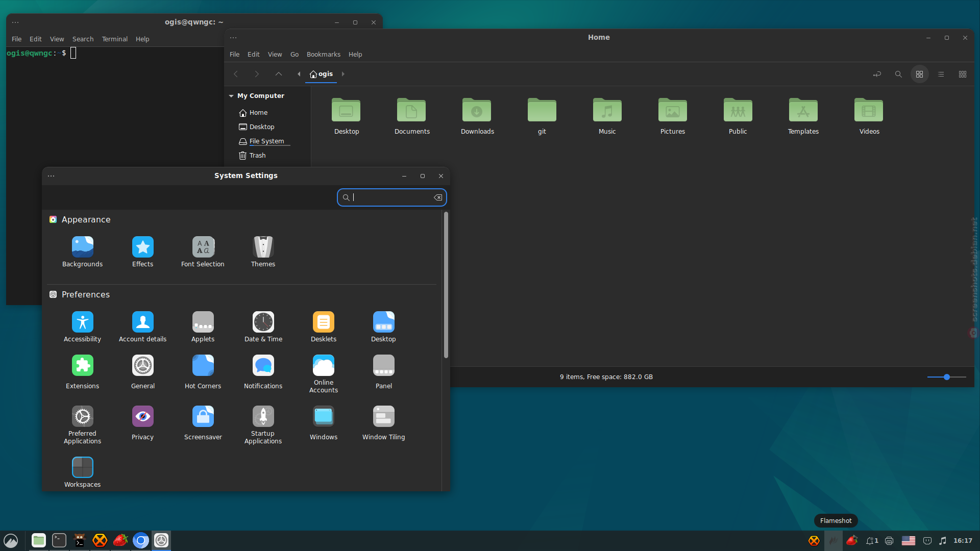Switch to compact view
The image size is (980, 551).
(962, 74)
